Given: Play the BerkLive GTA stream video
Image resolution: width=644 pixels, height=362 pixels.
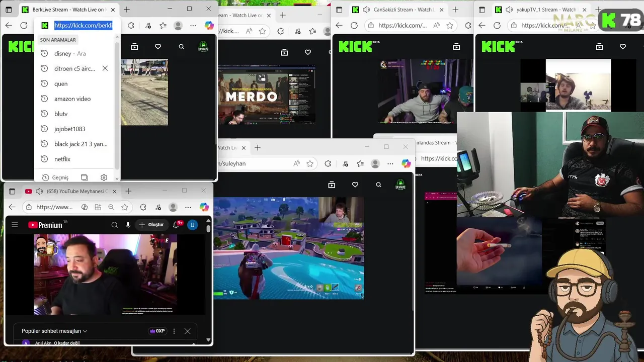Looking at the screenshot, I should point(144,92).
